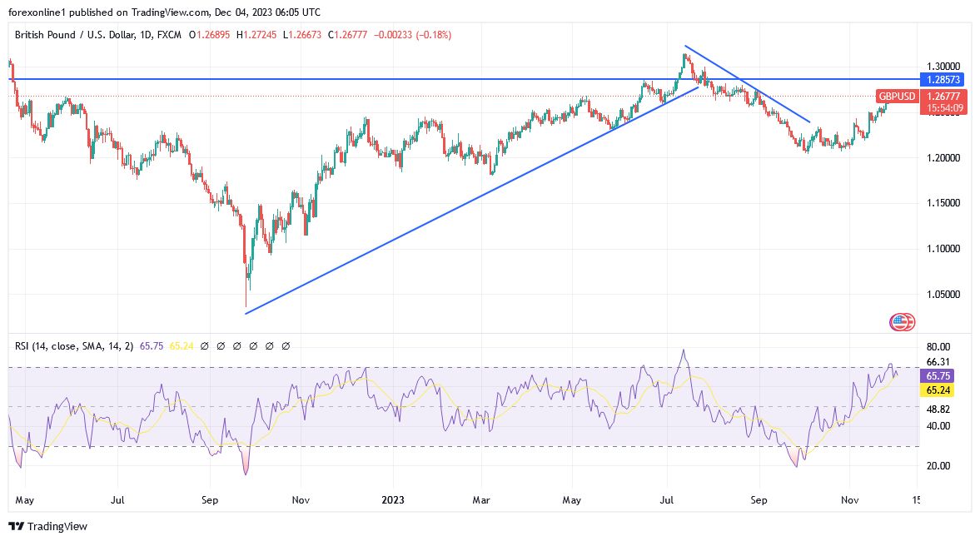Click the fourth ∅ icon in the RSI legend
Image resolution: width=980 pixels, height=541 pixels.
253,345
